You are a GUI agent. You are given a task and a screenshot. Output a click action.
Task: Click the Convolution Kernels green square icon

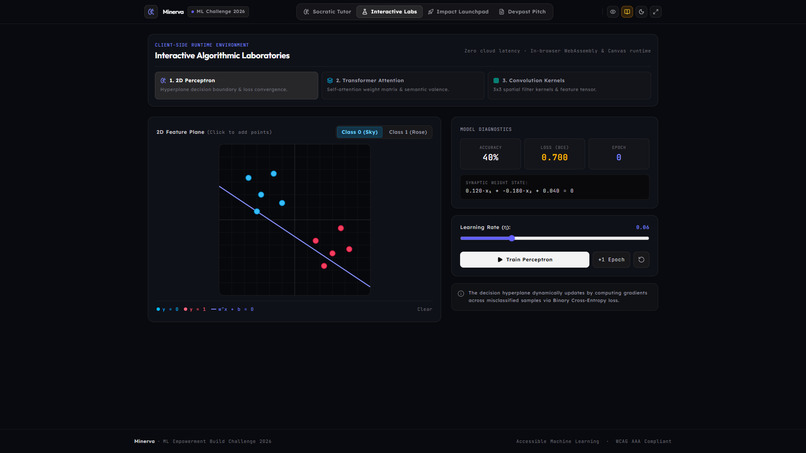(496, 80)
